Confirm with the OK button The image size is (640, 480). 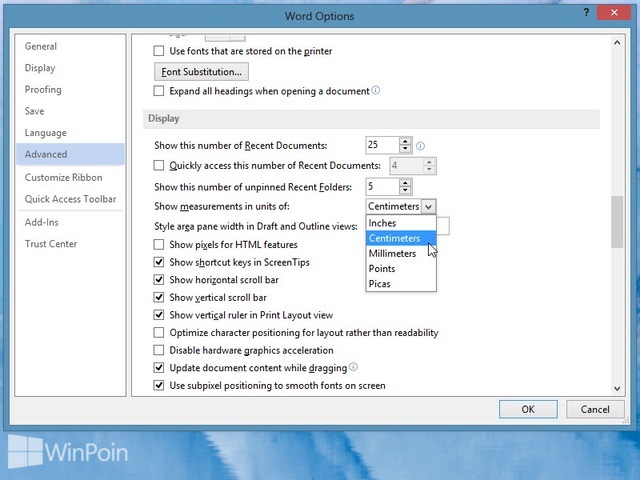[528, 409]
